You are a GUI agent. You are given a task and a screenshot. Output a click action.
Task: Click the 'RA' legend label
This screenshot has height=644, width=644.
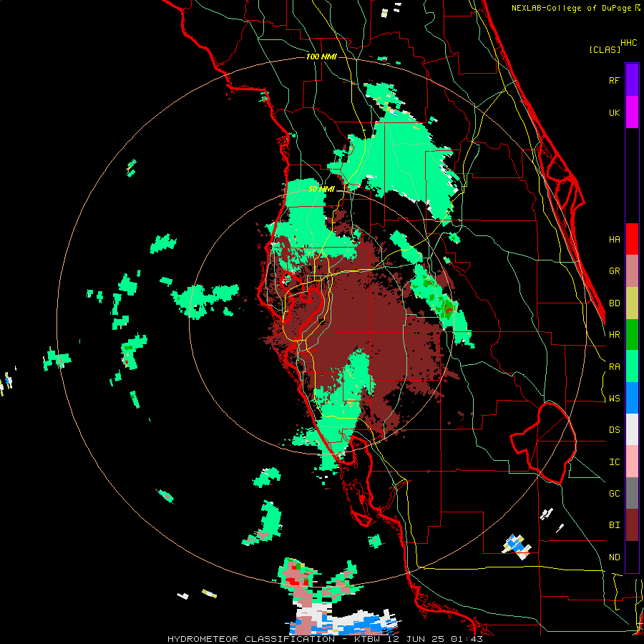click(614, 367)
